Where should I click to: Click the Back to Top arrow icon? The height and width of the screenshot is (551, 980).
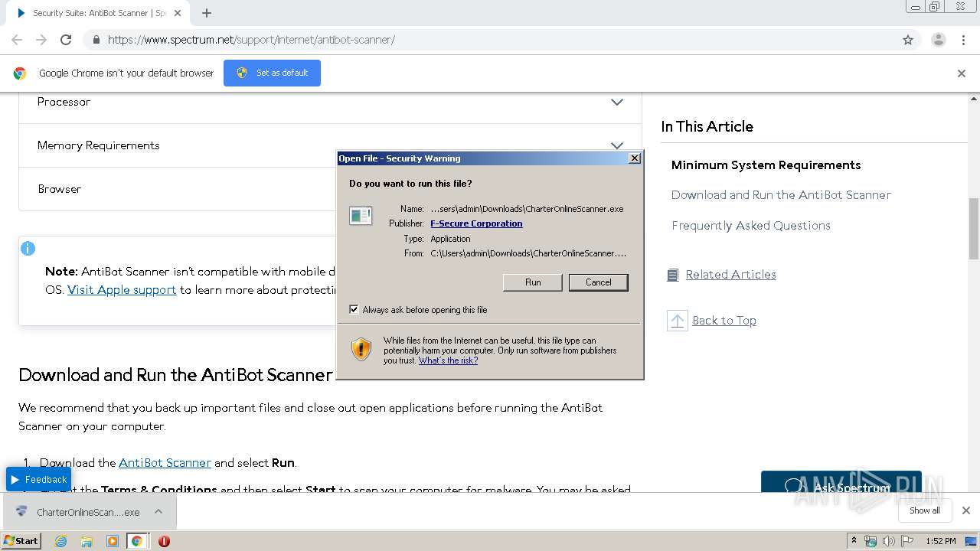(x=677, y=321)
